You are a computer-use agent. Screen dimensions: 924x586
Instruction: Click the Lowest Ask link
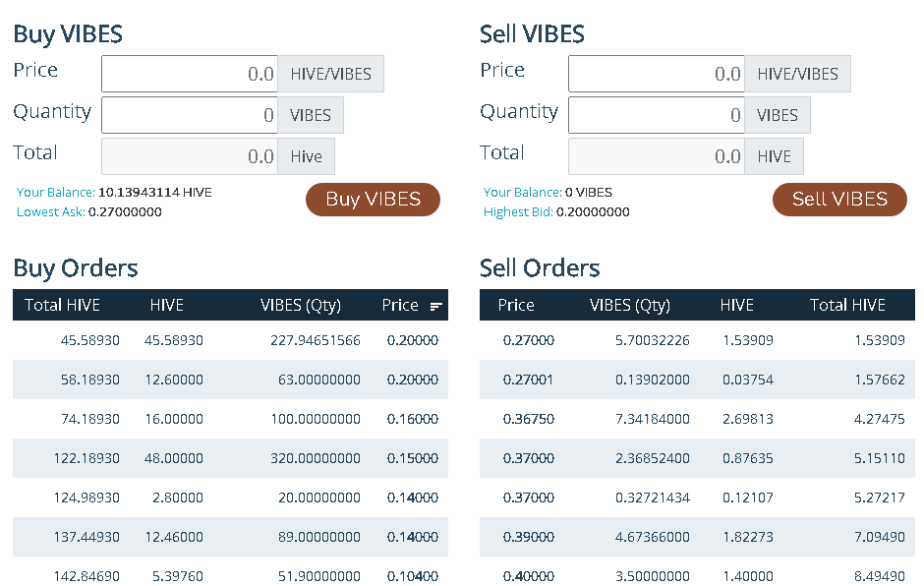click(x=51, y=211)
